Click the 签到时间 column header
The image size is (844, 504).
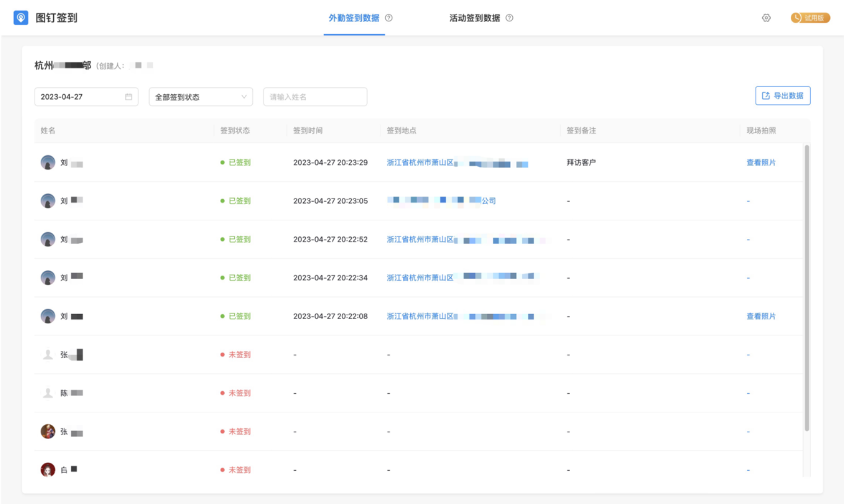click(x=308, y=131)
